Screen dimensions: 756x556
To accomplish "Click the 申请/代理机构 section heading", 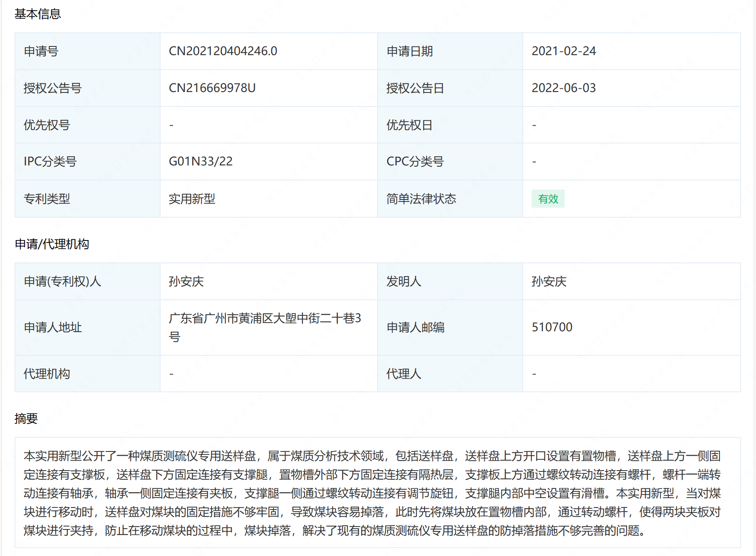I will [52, 244].
